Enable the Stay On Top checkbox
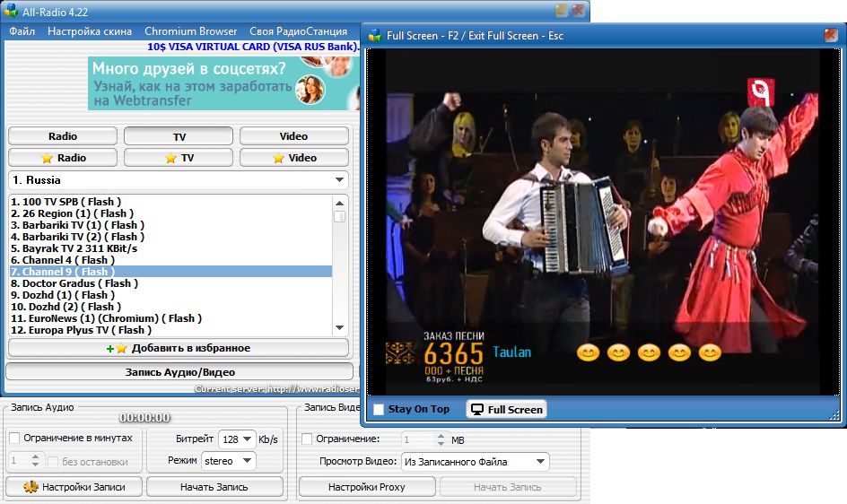The image size is (847, 504). (379, 410)
